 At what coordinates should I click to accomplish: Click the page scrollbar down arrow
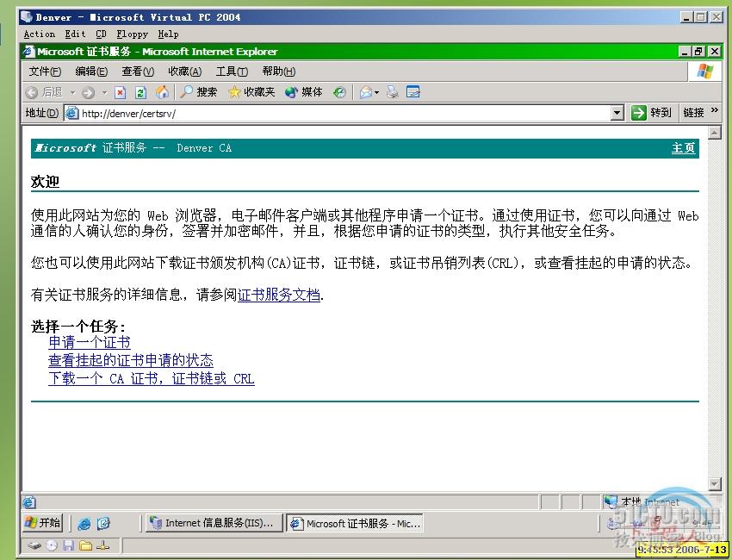714,483
